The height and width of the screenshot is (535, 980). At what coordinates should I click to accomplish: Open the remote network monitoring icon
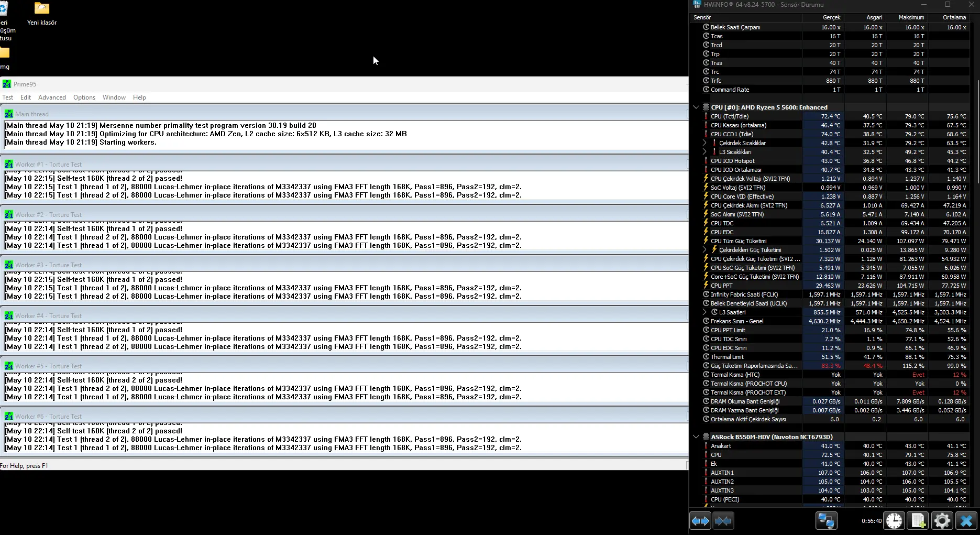(827, 521)
